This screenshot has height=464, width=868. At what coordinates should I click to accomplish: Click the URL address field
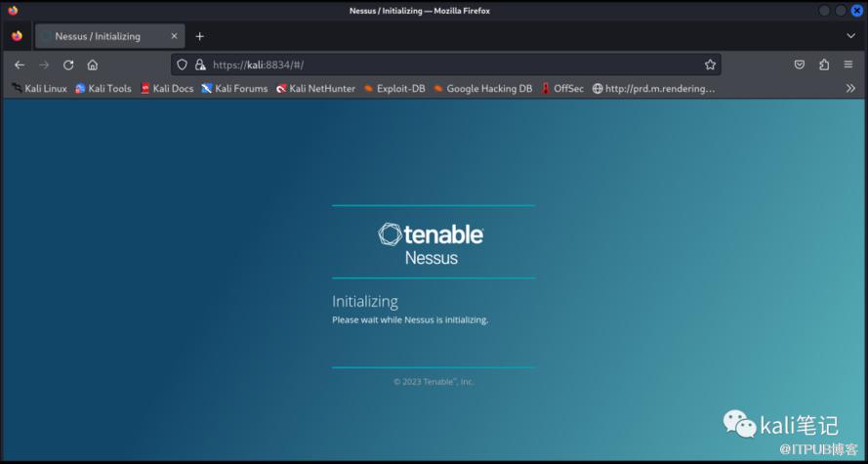(445, 64)
